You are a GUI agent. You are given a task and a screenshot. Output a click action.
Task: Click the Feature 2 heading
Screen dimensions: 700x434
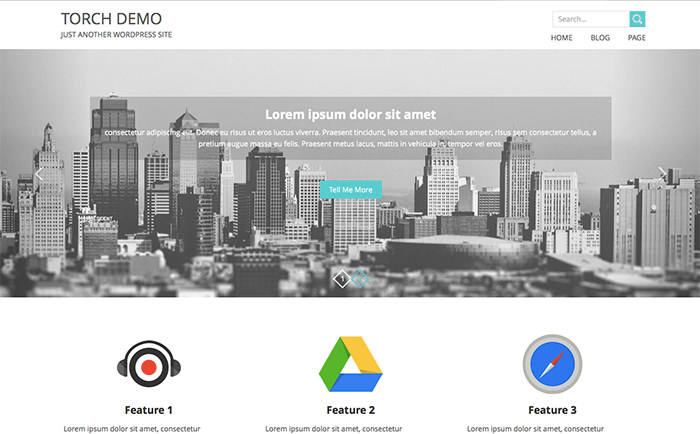point(351,410)
